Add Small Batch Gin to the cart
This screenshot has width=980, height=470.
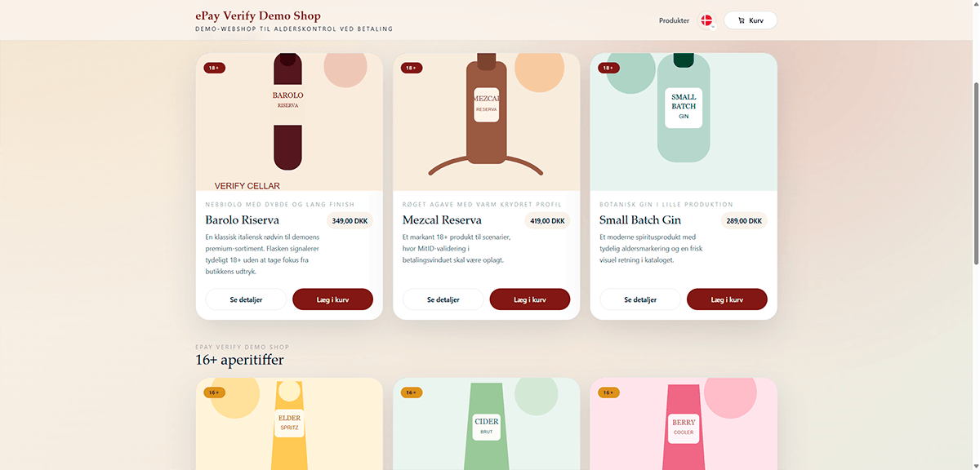coord(727,299)
